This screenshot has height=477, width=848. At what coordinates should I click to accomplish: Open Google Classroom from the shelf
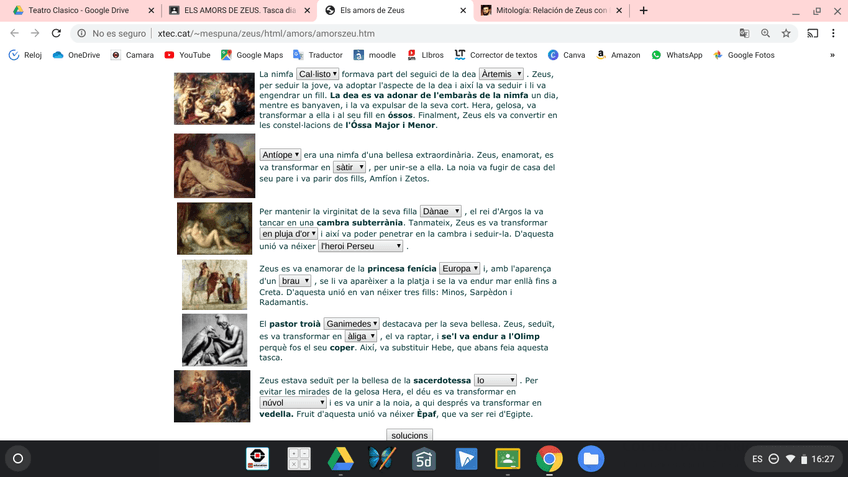(507, 459)
